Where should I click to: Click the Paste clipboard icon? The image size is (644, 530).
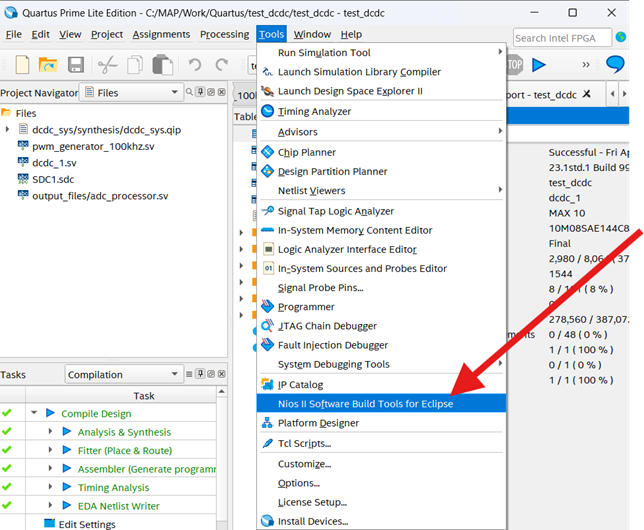pyautogui.click(x=162, y=65)
